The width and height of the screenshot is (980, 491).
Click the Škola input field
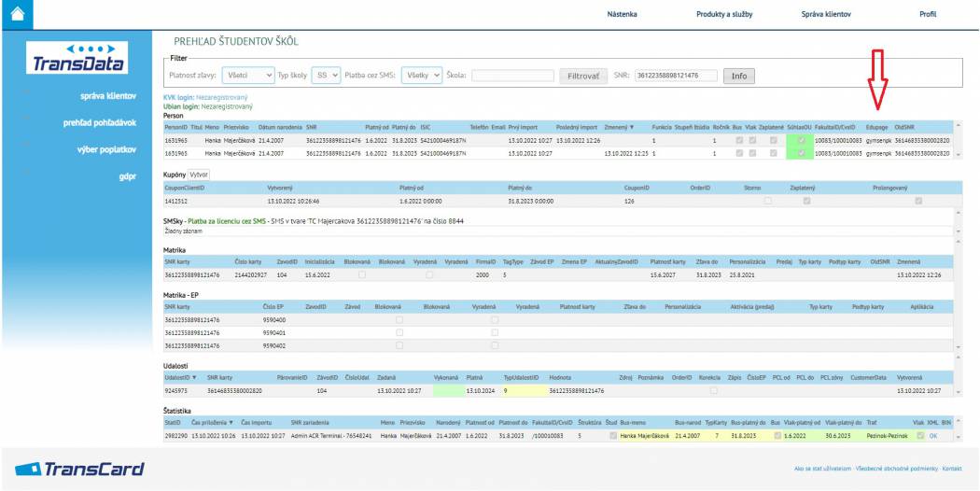[510, 76]
